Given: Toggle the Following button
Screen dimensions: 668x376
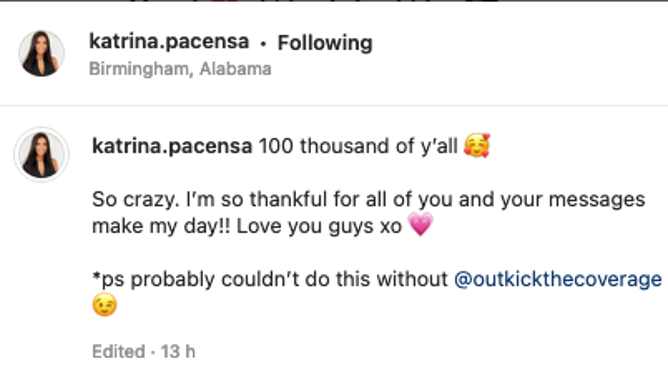Looking at the screenshot, I should click(x=325, y=43).
